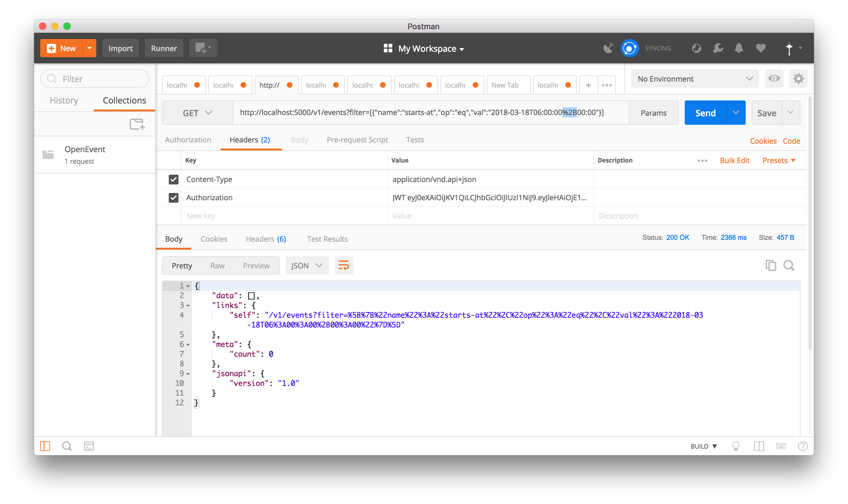Toggle two-pane view icon in status bar
Viewport: 848px width, 504px height.
(x=759, y=446)
